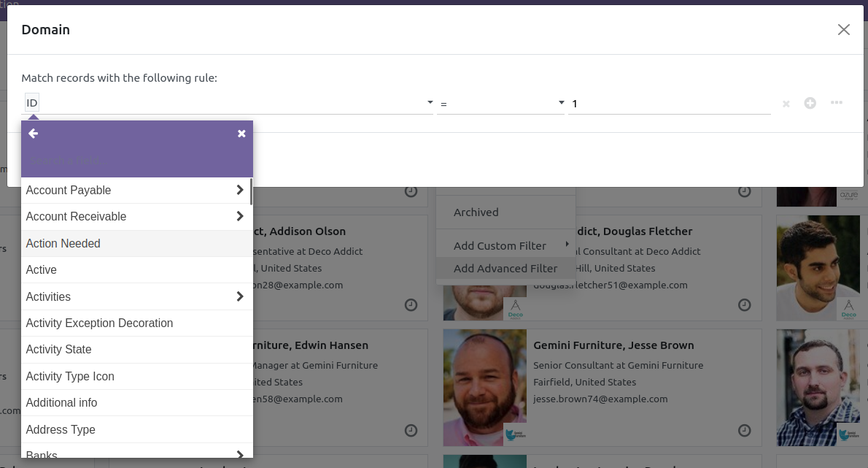Image resolution: width=868 pixels, height=468 pixels.
Task: Click the field search box in popover
Action: click(x=136, y=161)
